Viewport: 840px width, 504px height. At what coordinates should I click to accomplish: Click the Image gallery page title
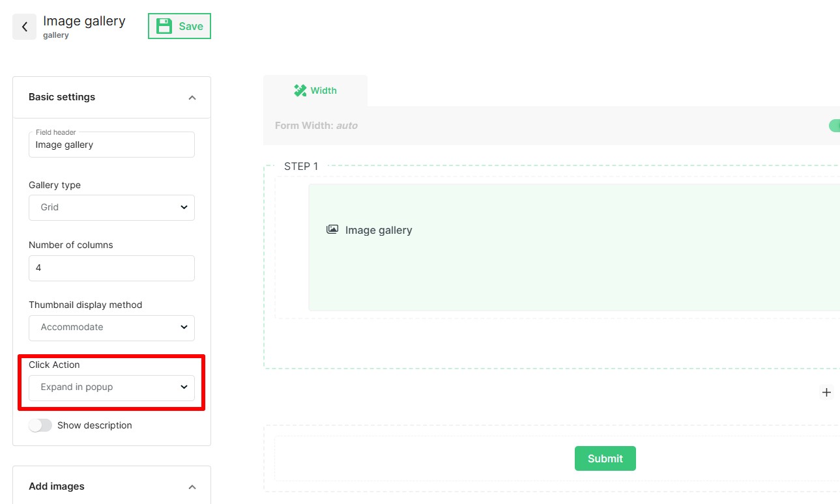(x=83, y=21)
